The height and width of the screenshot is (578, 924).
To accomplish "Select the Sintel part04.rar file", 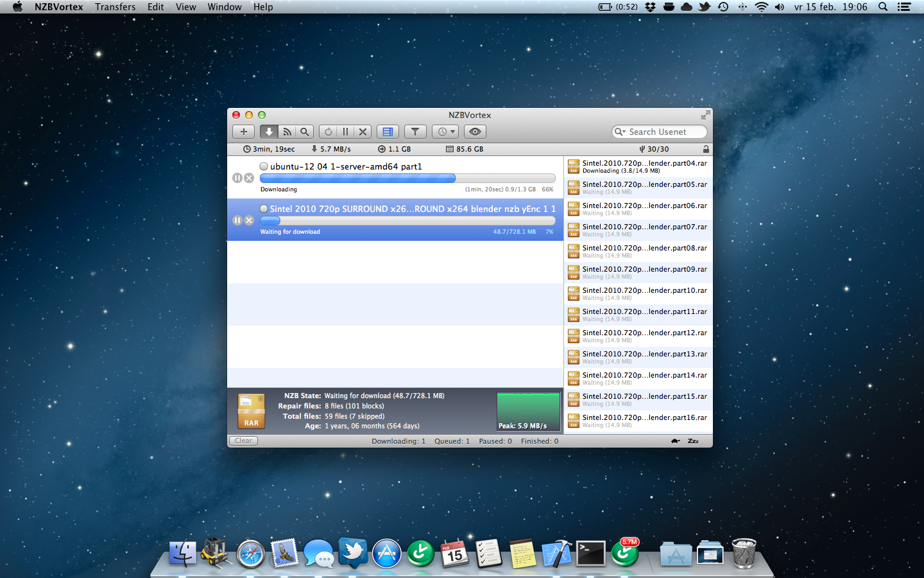I will tap(638, 166).
